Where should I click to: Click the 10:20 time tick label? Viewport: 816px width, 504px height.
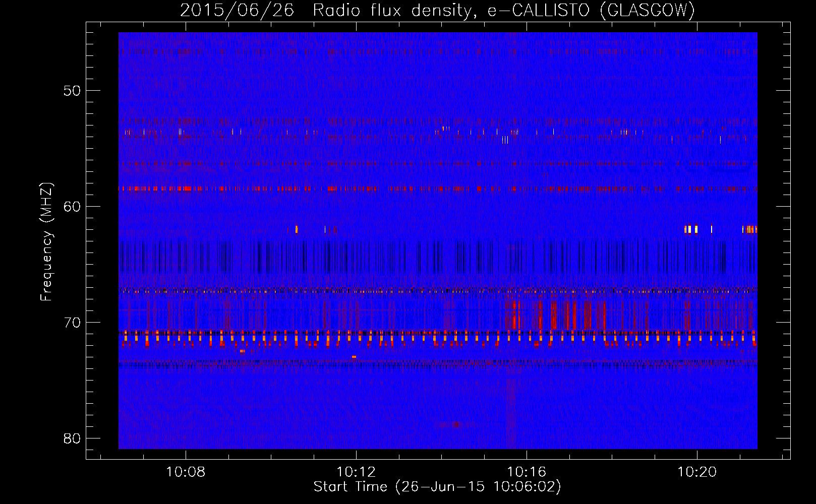click(697, 472)
